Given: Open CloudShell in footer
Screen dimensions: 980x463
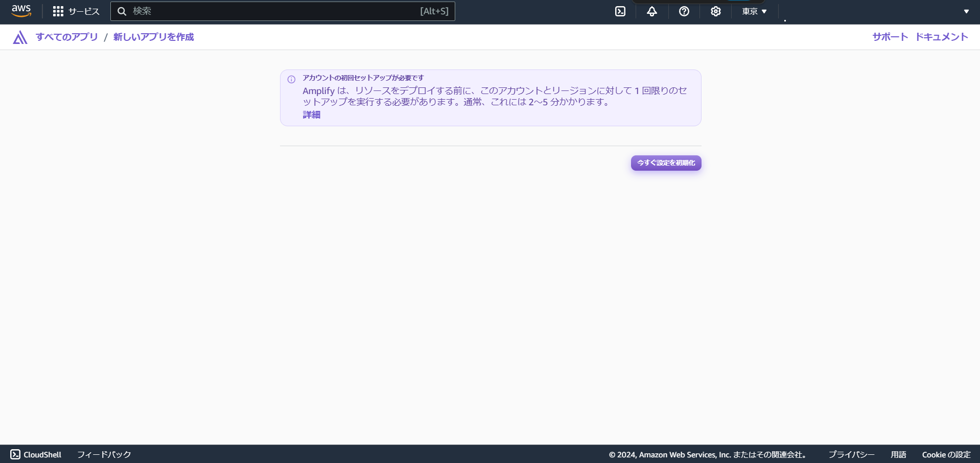Looking at the screenshot, I should pyautogui.click(x=36, y=454).
